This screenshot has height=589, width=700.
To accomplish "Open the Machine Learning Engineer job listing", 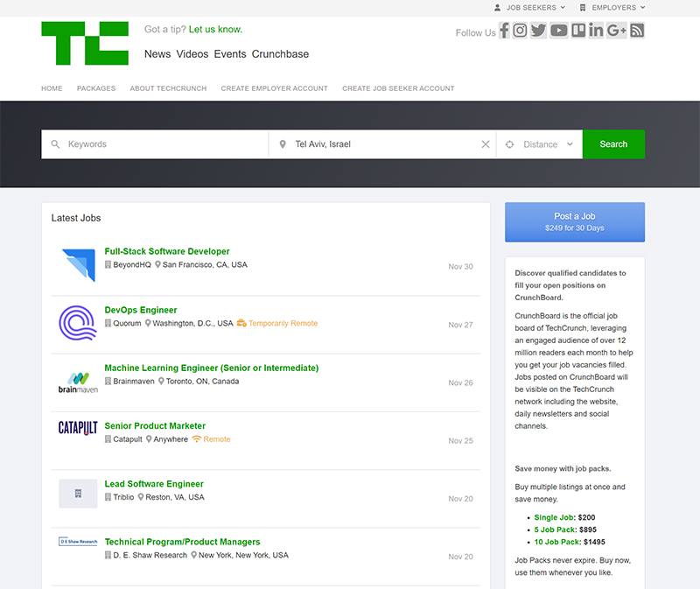I will pos(212,368).
